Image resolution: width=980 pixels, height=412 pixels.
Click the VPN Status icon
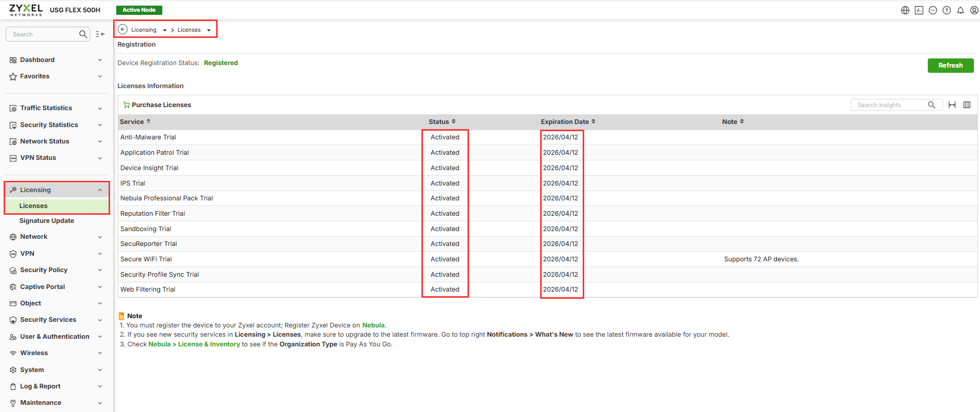[13, 158]
